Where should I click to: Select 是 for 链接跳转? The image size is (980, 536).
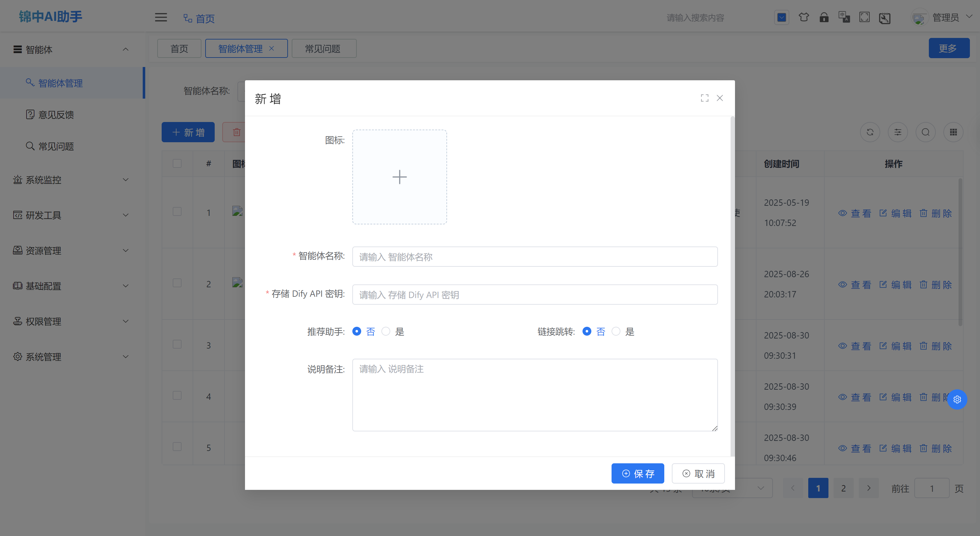(x=616, y=332)
